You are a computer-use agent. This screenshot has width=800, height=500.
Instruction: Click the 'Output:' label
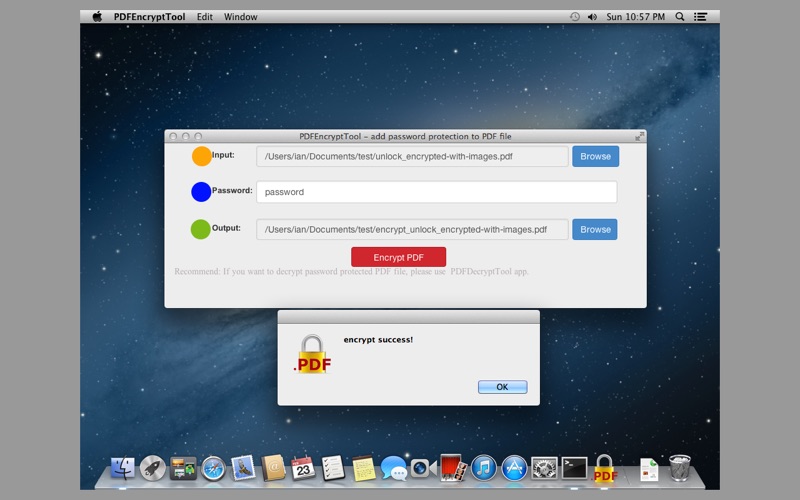[226, 228]
